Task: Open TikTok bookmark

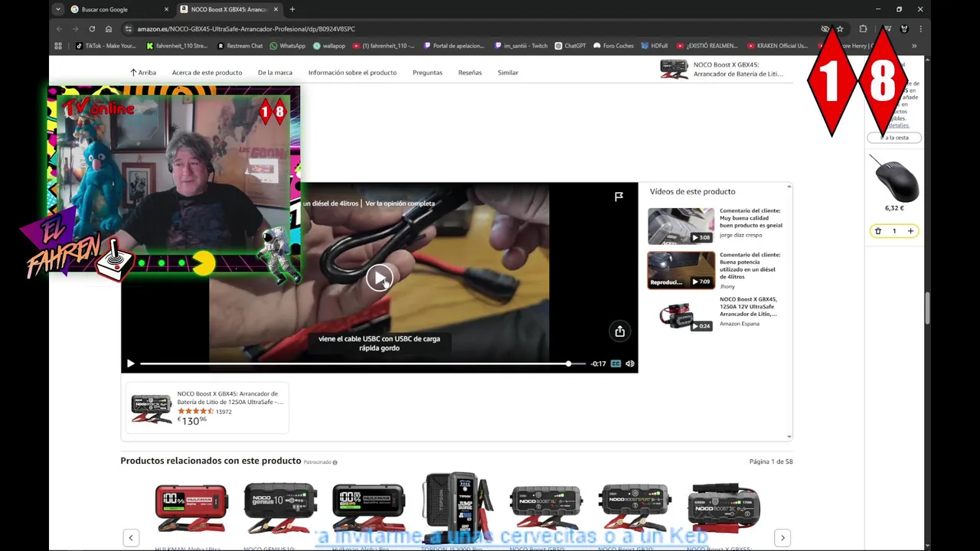Action: pos(106,46)
